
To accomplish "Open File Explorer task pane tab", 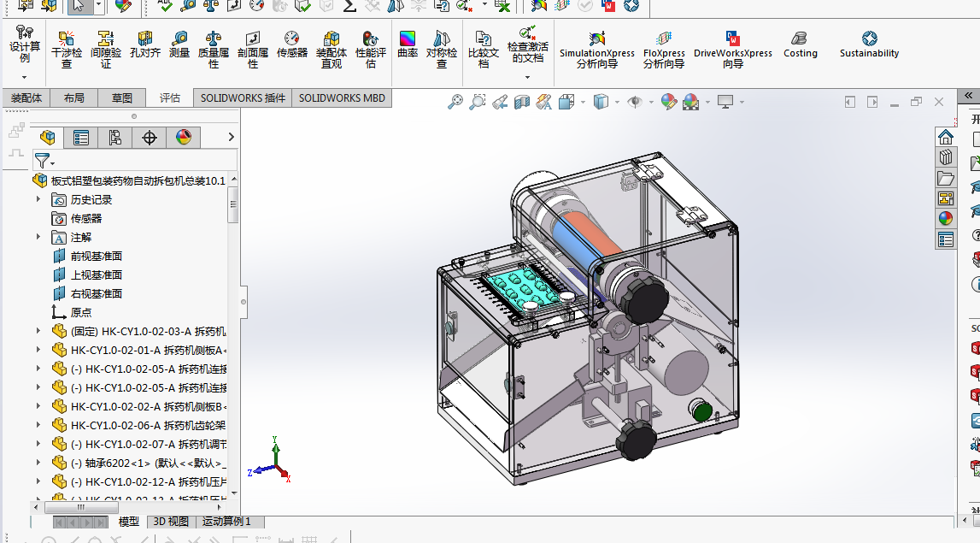I will click(x=946, y=178).
